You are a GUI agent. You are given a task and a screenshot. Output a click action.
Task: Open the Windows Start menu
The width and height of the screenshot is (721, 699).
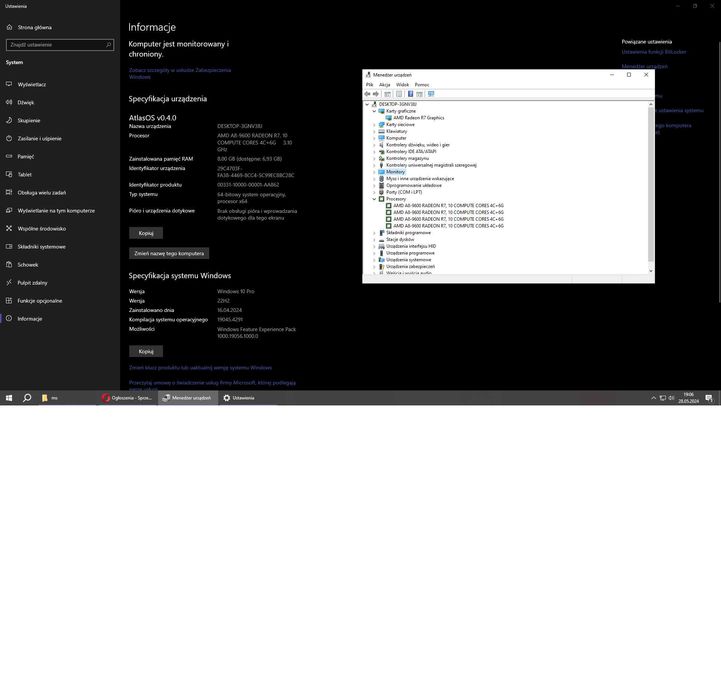tap(9, 398)
